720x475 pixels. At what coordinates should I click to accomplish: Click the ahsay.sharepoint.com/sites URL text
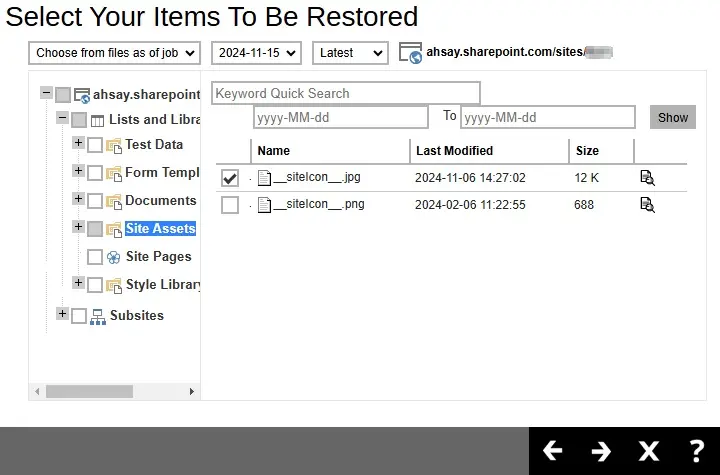click(x=505, y=52)
